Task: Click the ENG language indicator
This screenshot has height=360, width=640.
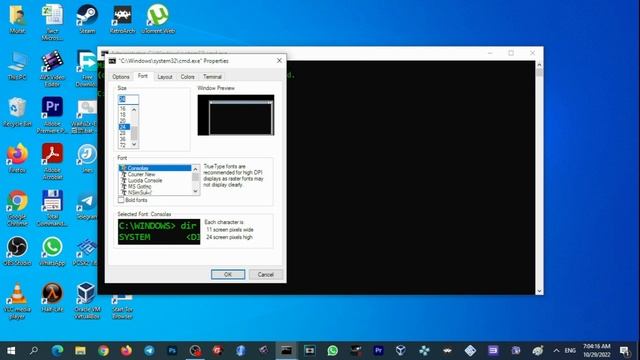Action: click(570, 351)
